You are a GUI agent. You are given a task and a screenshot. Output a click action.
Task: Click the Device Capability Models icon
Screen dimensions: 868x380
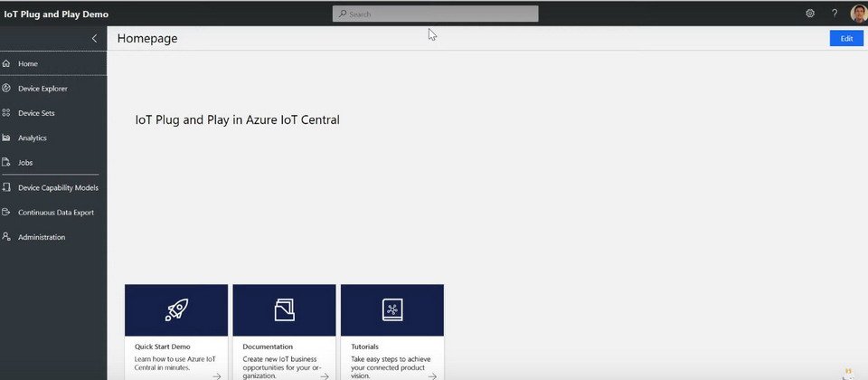coord(6,188)
